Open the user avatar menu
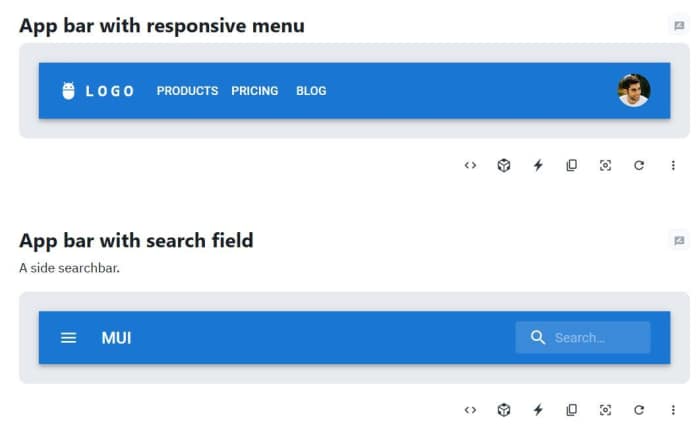700x430 pixels. point(634,90)
